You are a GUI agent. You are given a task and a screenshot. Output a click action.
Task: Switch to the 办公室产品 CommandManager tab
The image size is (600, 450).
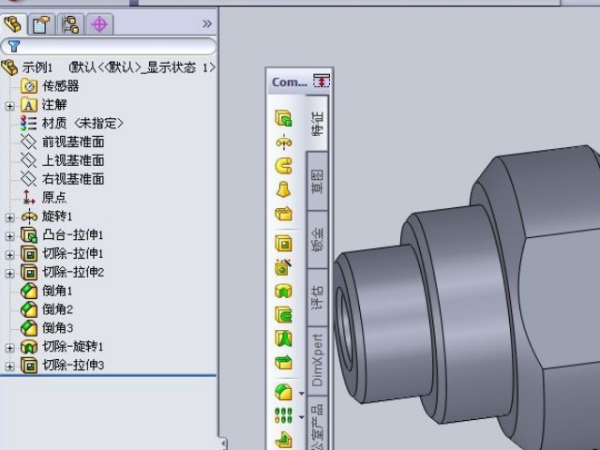point(317,424)
